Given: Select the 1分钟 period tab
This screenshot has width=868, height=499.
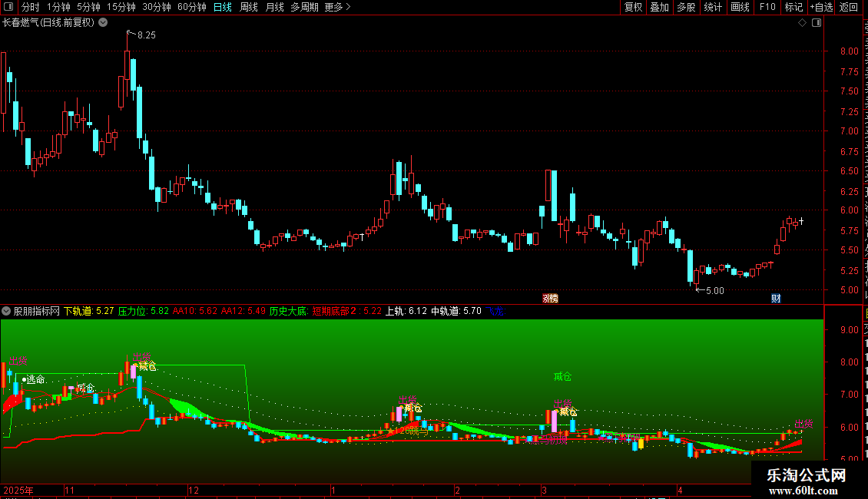Looking at the screenshot, I should pyautogui.click(x=58, y=7).
